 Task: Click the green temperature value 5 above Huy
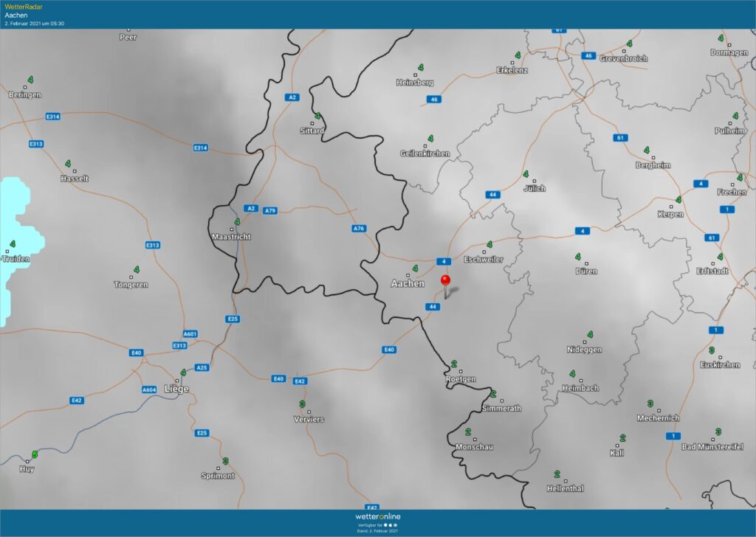pyautogui.click(x=35, y=454)
